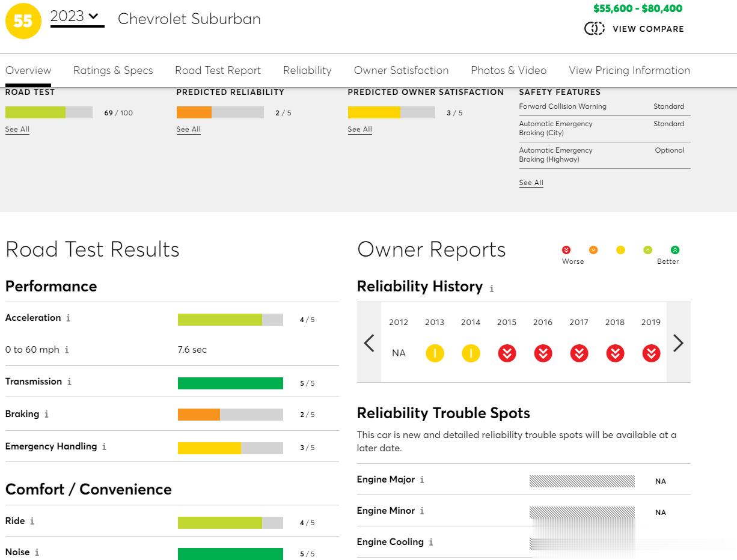
Task: Click the 2014 yellow reliability icon
Action: [x=471, y=353]
